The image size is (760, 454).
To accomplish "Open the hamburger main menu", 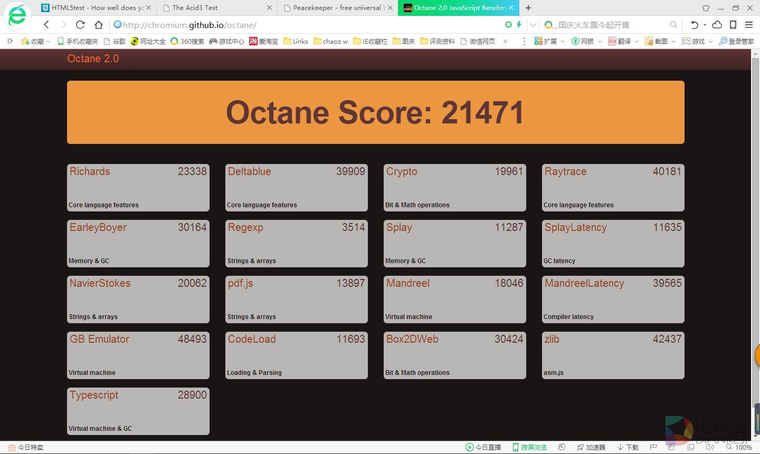I will (749, 25).
